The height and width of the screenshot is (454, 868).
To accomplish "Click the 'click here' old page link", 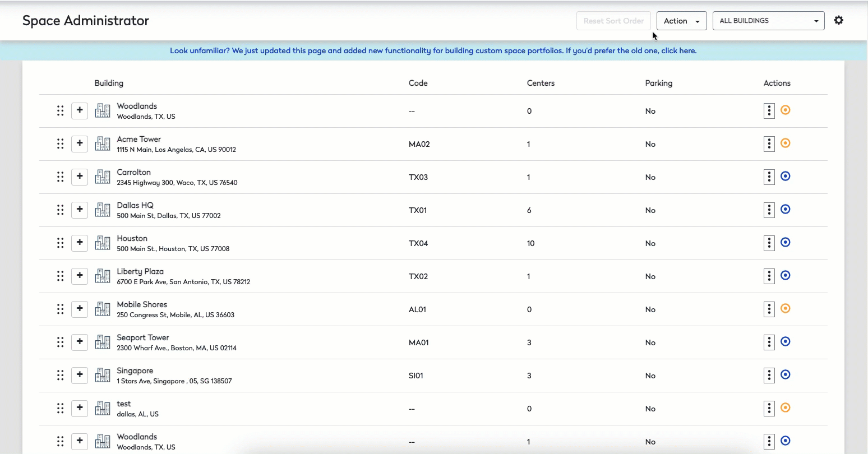I will [x=678, y=50].
